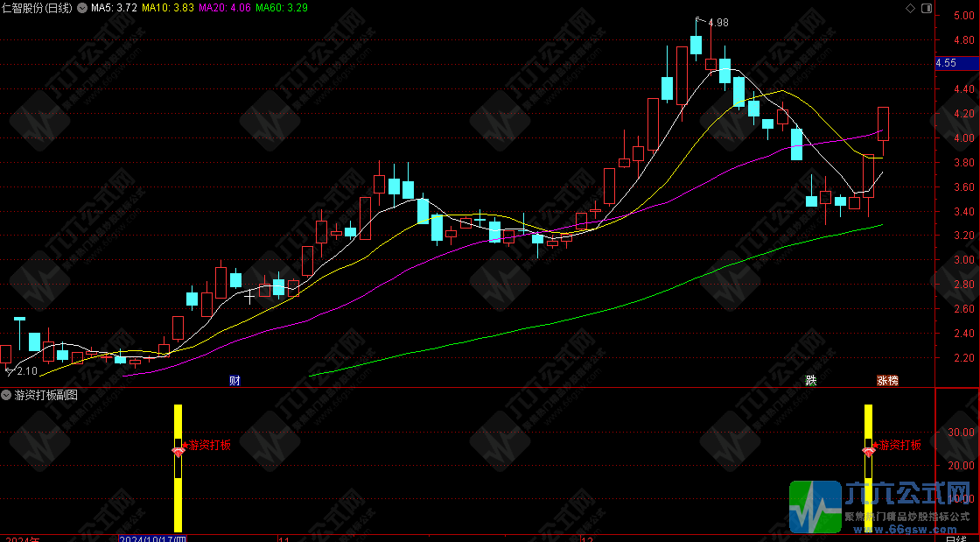The width and height of the screenshot is (980, 542).
Task: Open the 66gsw.com website logo link
Action: [x=882, y=508]
